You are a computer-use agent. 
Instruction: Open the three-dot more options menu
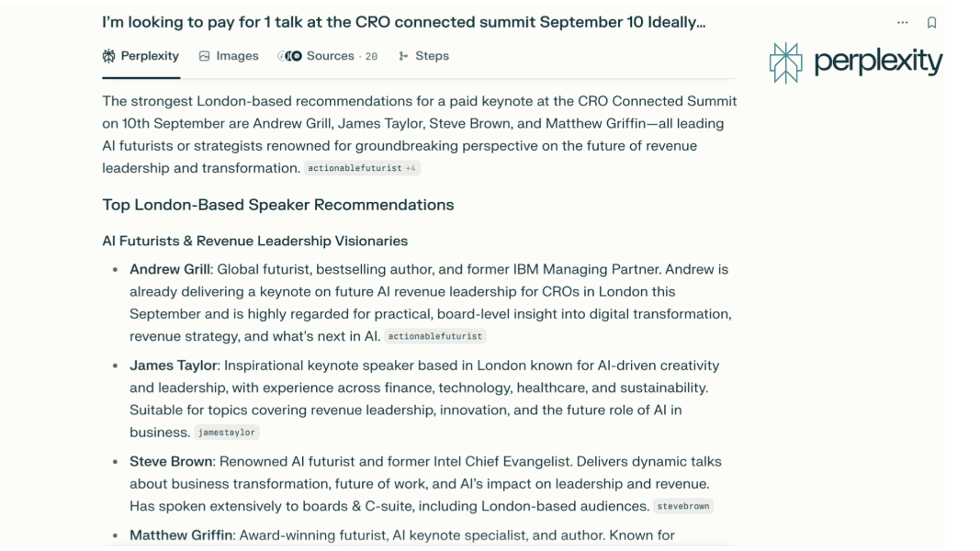click(903, 22)
